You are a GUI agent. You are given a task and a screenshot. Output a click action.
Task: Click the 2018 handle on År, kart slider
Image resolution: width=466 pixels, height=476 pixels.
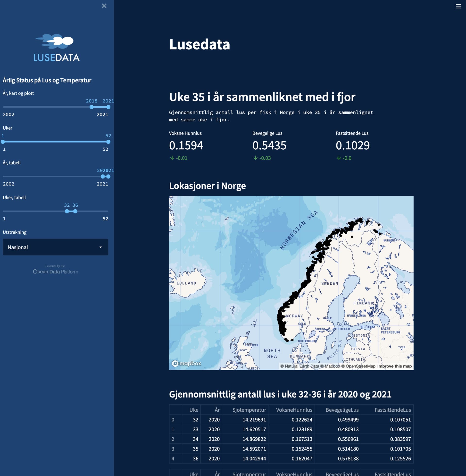coord(92,107)
